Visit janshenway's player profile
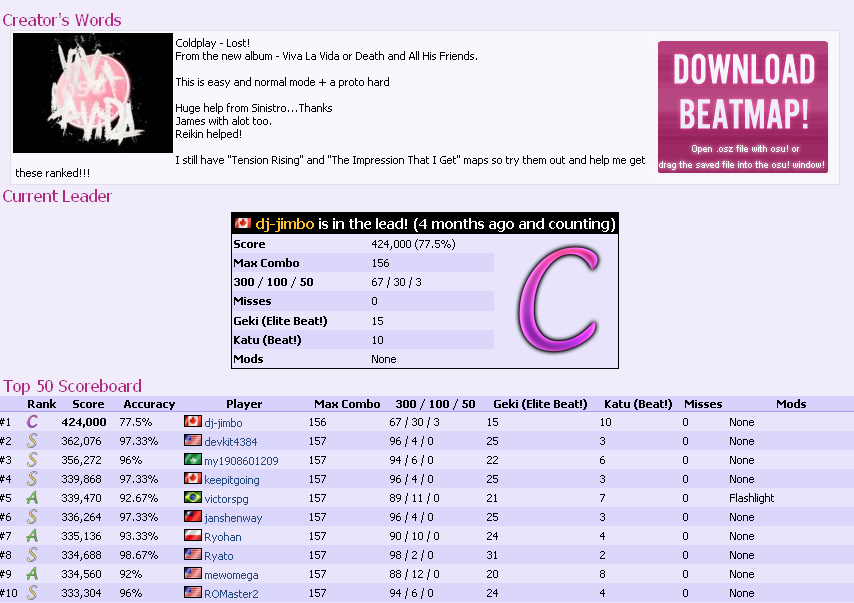Image resolution: width=854 pixels, height=603 pixels. [233, 518]
